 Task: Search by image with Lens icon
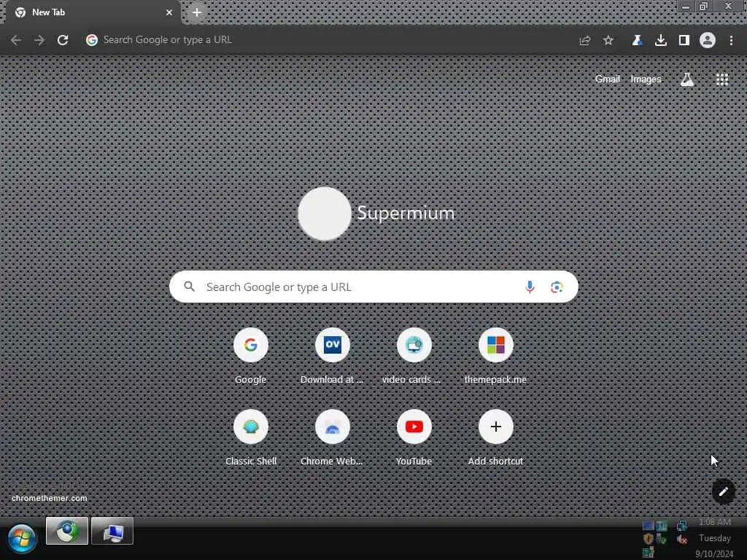[x=557, y=287]
